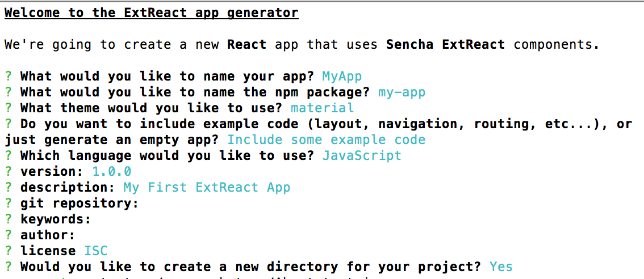Click the bold 'Sencha ExtReact' text
644x279 pixels.
tap(446, 44)
